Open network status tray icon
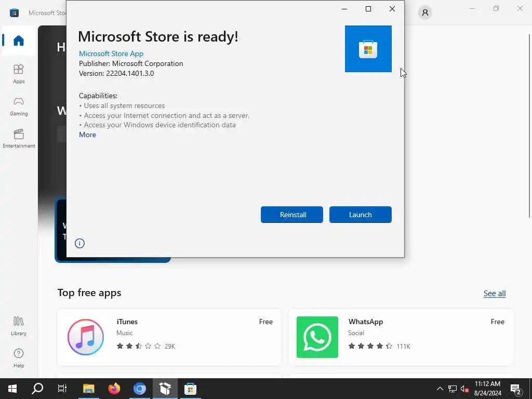This screenshot has height=399, width=532. (453, 389)
